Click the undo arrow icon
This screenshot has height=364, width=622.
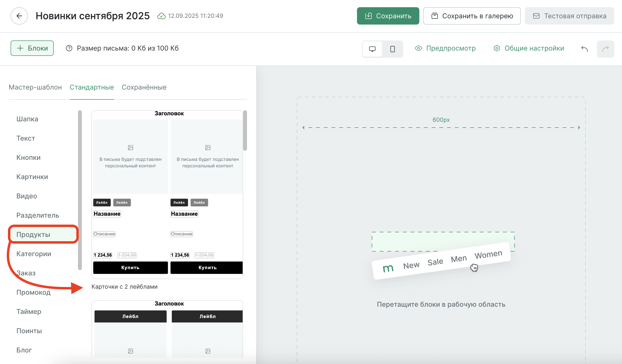pyautogui.click(x=584, y=49)
